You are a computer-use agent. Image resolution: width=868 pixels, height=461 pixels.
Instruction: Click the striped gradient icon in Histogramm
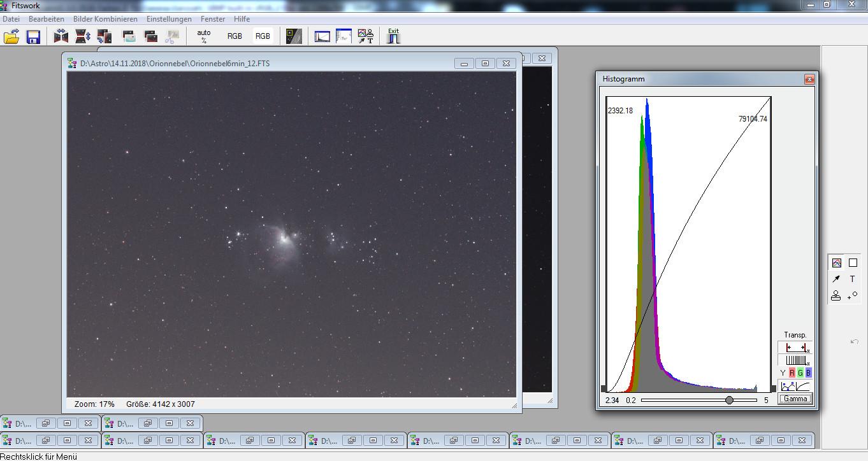tap(795, 360)
